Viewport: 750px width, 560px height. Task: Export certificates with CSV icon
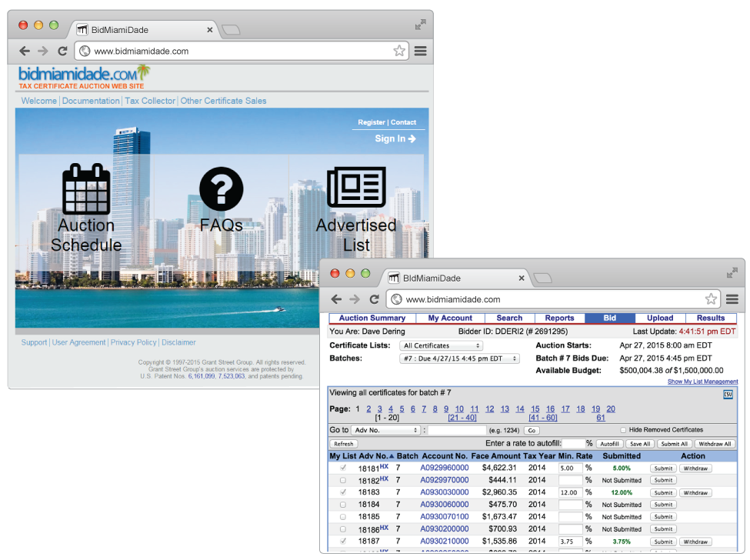pos(728,395)
